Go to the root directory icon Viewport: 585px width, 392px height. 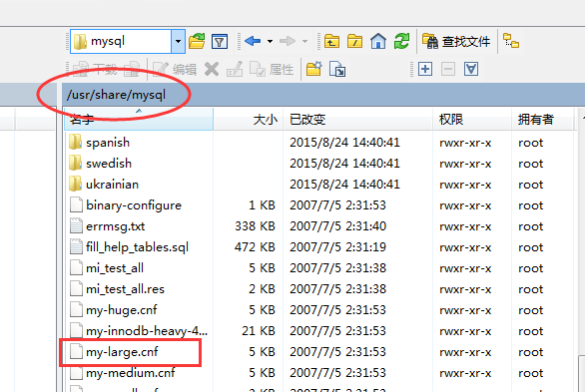pos(354,41)
